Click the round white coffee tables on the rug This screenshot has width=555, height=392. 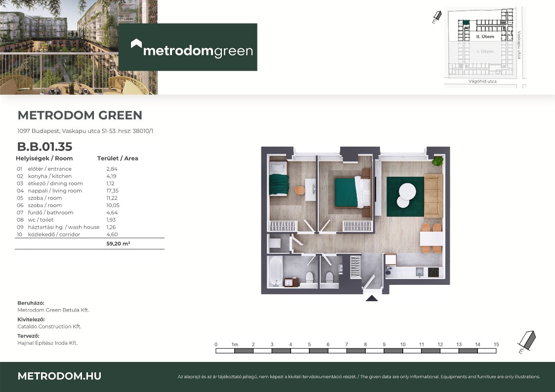pyautogui.click(x=406, y=195)
